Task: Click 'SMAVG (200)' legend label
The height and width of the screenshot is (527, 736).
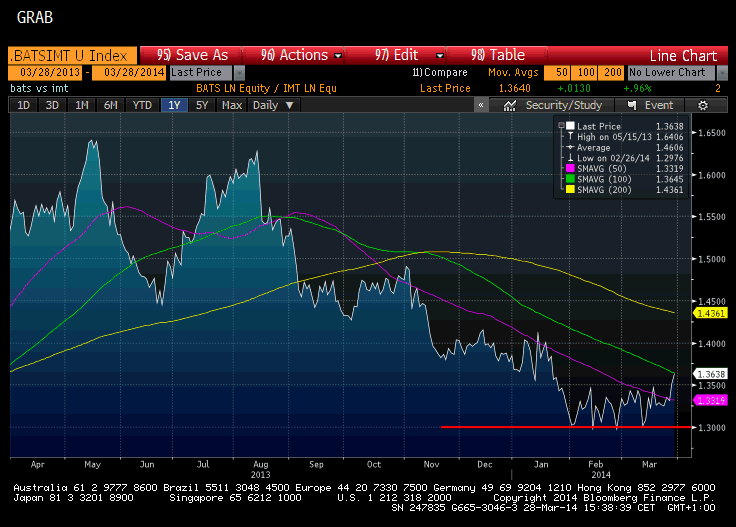Action: 604,190
